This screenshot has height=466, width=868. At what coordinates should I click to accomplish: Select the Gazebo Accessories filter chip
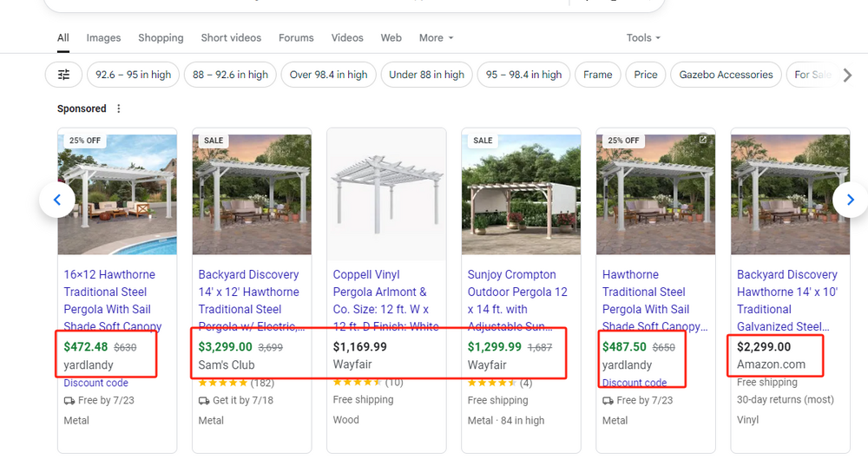pos(726,75)
